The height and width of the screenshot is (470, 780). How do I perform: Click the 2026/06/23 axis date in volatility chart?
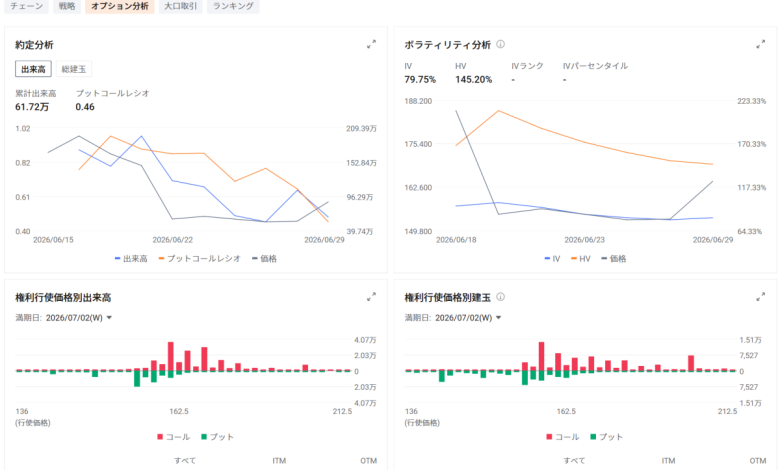585,240
